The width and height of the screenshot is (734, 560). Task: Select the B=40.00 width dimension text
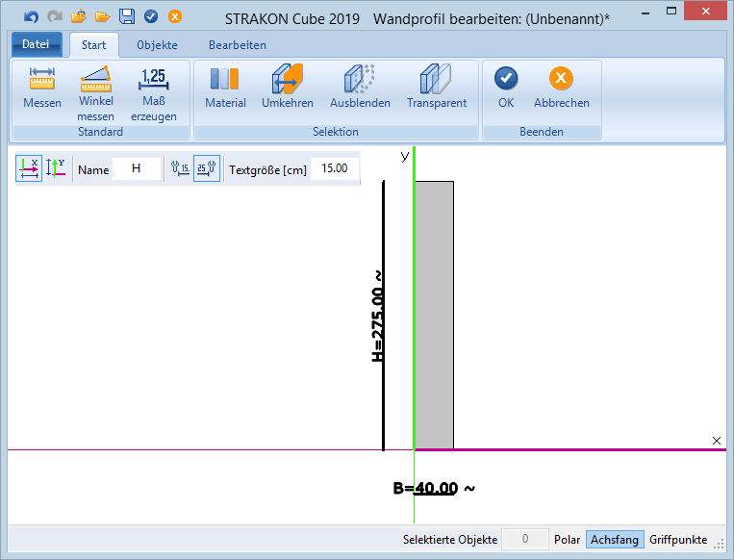(x=434, y=489)
